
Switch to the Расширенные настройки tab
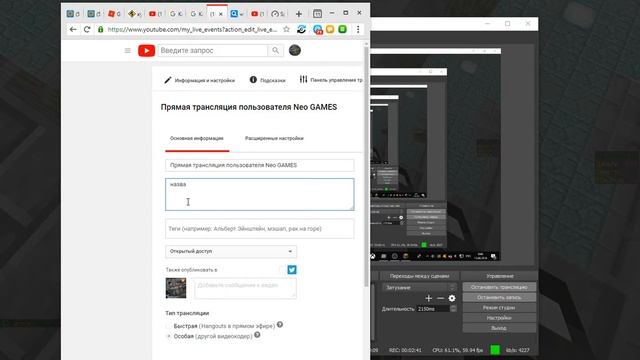tap(274, 138)
